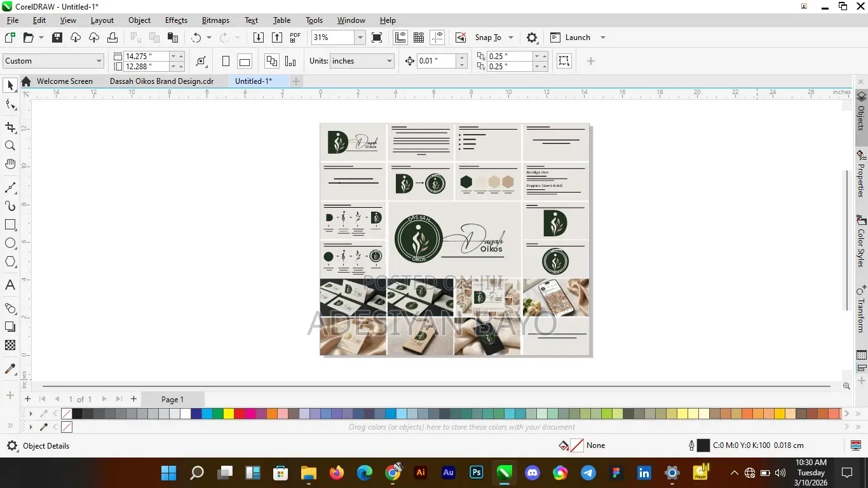
Task: Click the Print icon
Action: coord(112,37)
